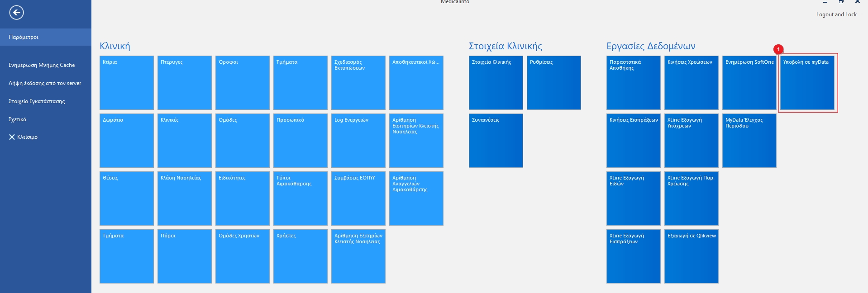Viewport: 868px width, 293px height.
Task: Click the back arrow icon
Action: pos(17,13)
